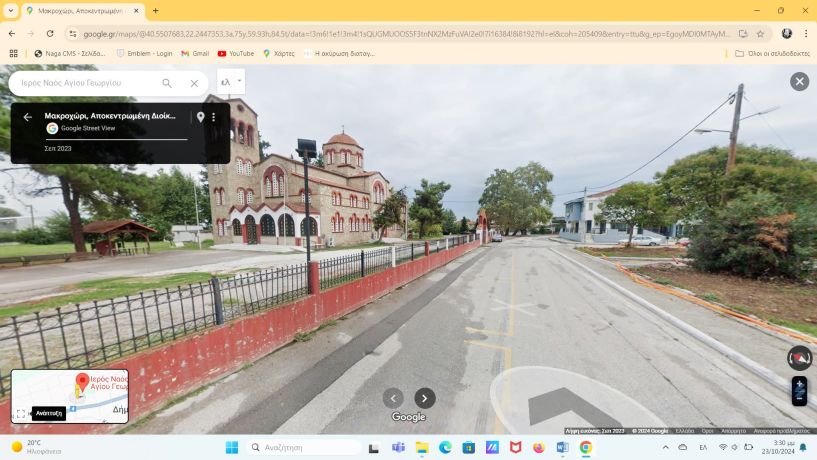Open the Gmail bookmark
The image size is (817, 460).
[x=195, y=53]
